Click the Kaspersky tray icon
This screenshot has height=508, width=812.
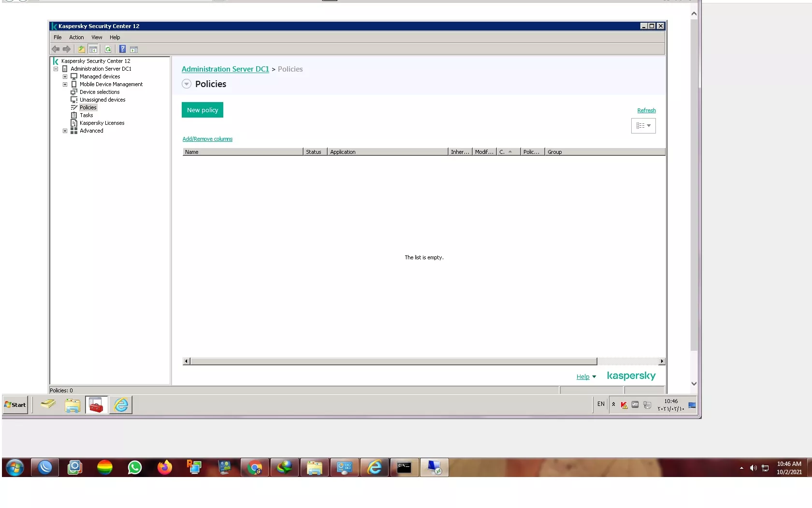coord(624,405)
